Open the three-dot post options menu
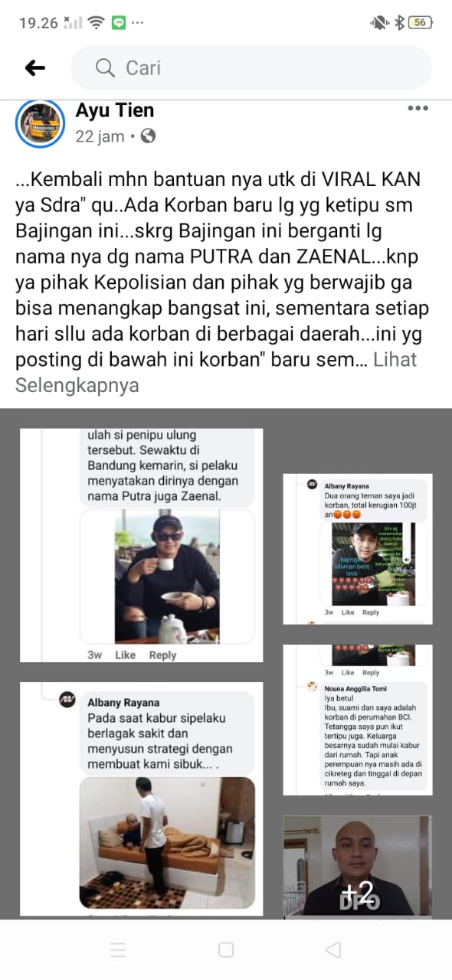 418,109
